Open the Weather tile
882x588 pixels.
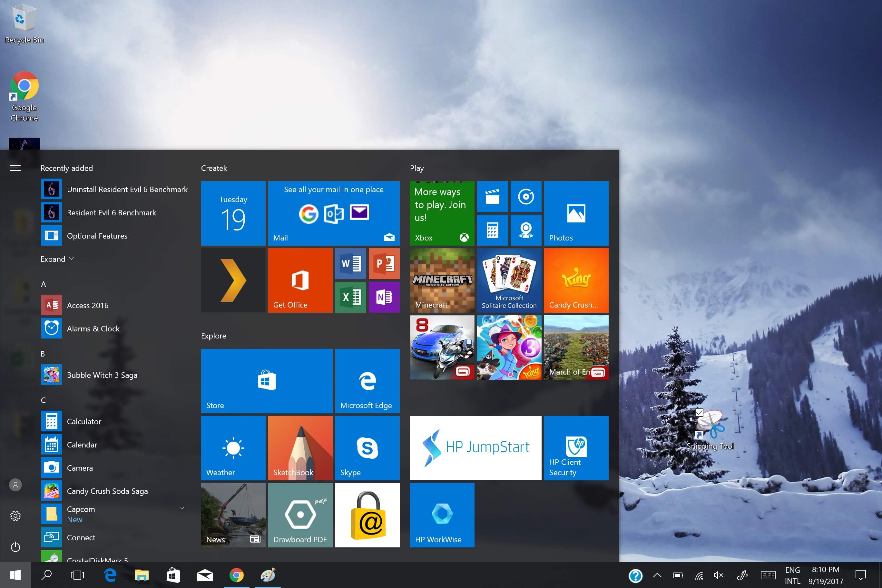point(233,448)
